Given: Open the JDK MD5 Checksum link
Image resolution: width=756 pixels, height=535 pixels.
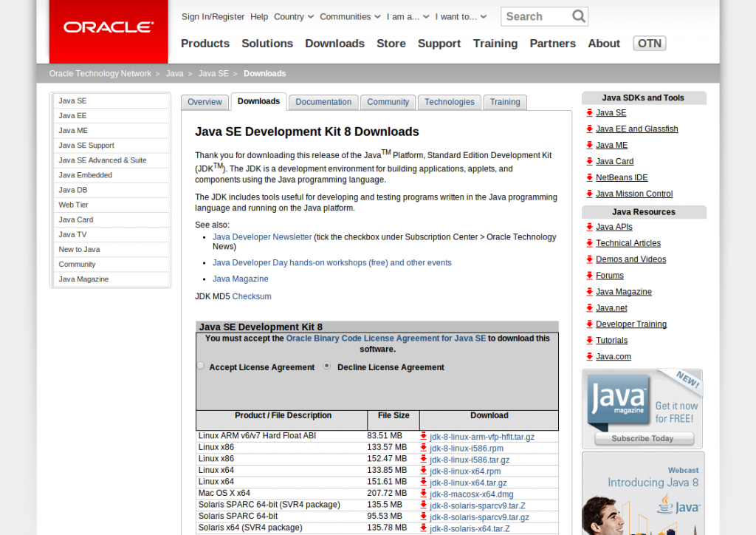Looking at the screenshot, I should point(252,296).
